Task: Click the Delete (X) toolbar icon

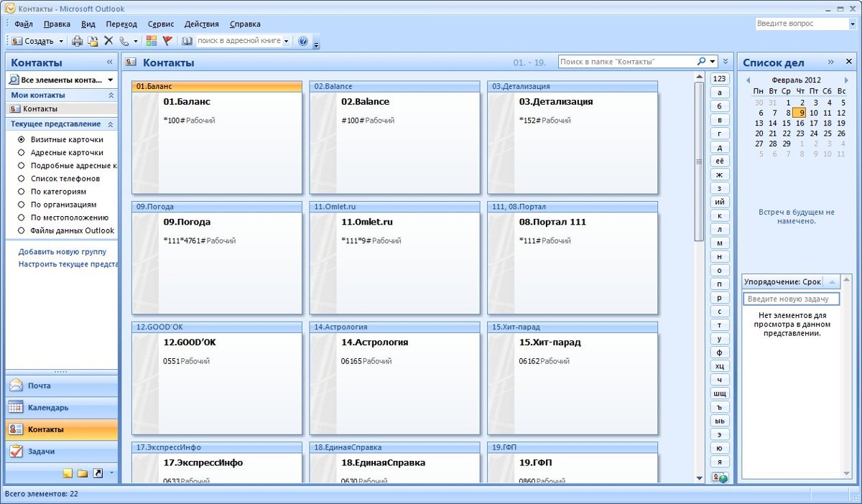Action: 108,41
